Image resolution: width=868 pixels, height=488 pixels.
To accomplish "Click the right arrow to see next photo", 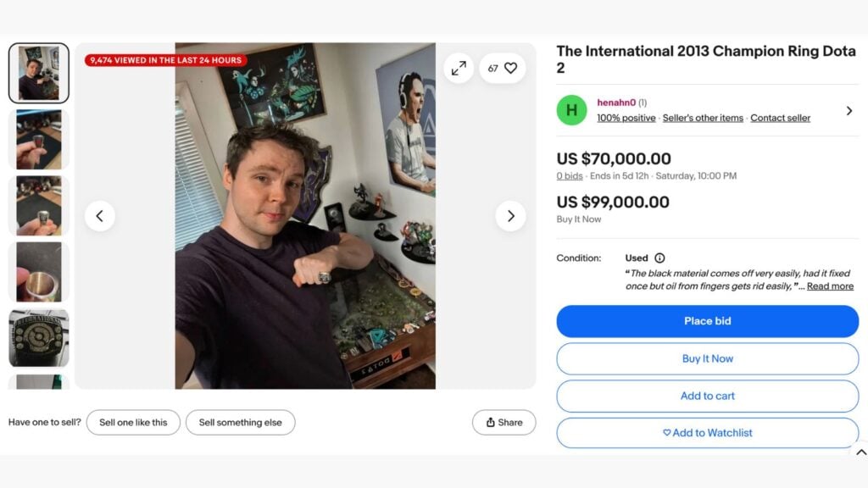I will pyautogui.click(x=511, y=216).
